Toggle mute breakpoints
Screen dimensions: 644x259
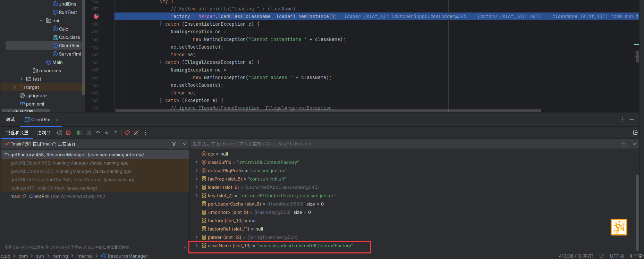136,133
